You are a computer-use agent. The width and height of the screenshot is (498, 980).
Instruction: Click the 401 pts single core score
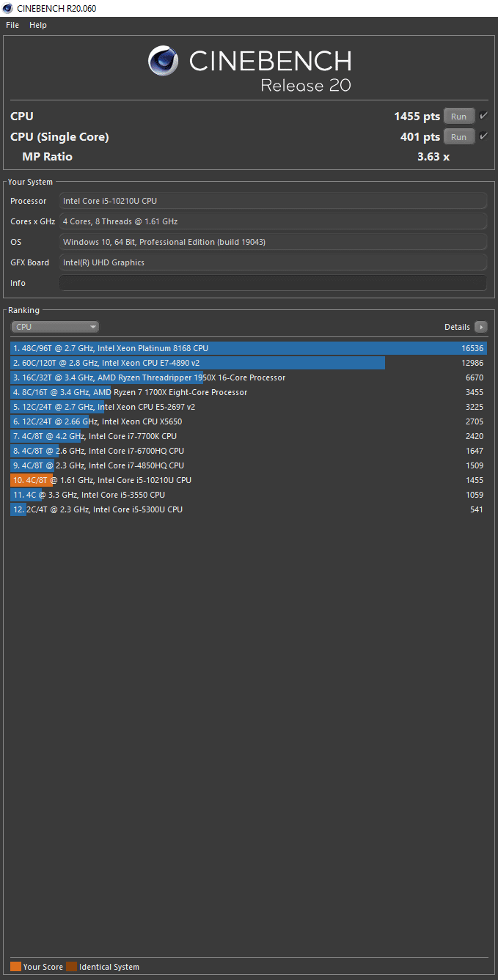[420, 137]
